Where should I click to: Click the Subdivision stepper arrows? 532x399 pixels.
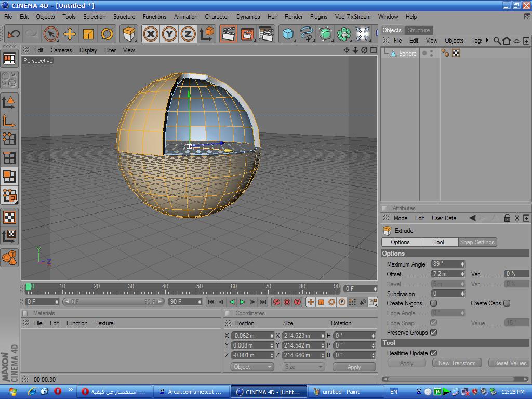pos(462,294)
